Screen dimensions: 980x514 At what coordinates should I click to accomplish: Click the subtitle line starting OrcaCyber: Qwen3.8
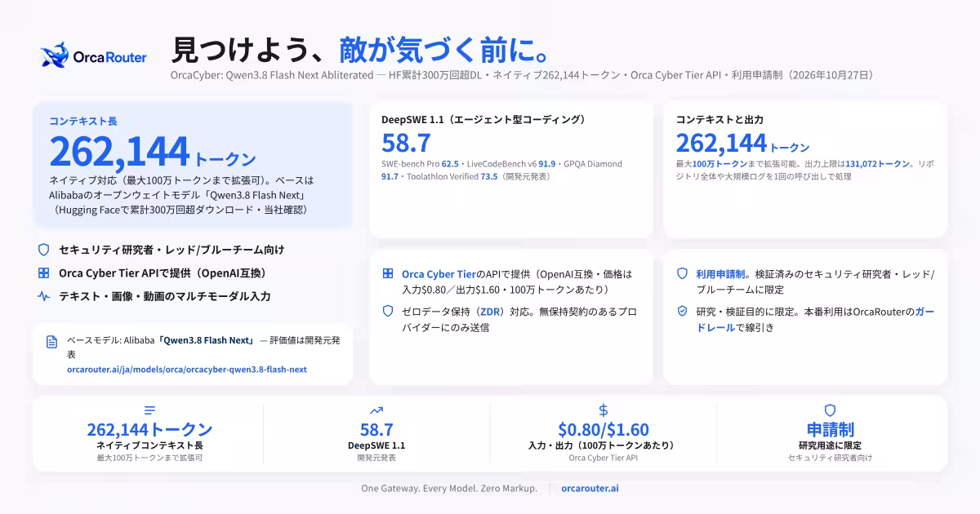point(523,75)
